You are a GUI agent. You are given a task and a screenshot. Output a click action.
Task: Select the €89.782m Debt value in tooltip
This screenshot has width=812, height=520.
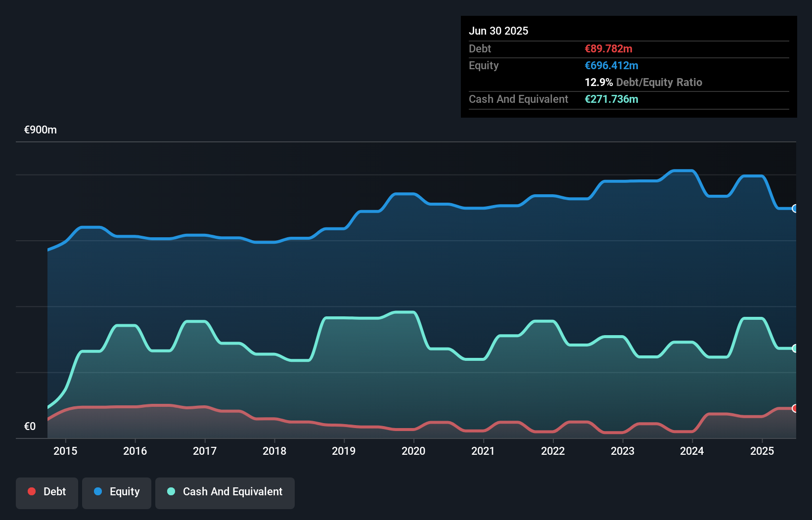(608, 48)
